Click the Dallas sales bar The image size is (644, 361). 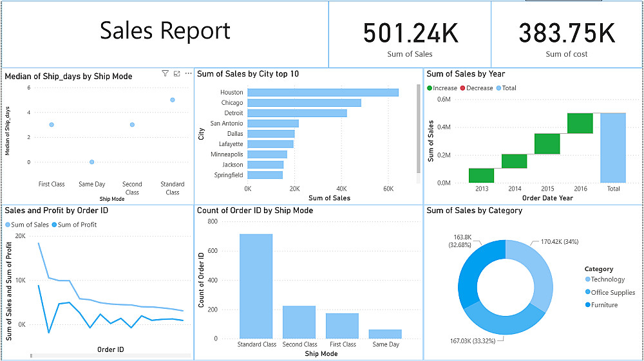(271, 134)
